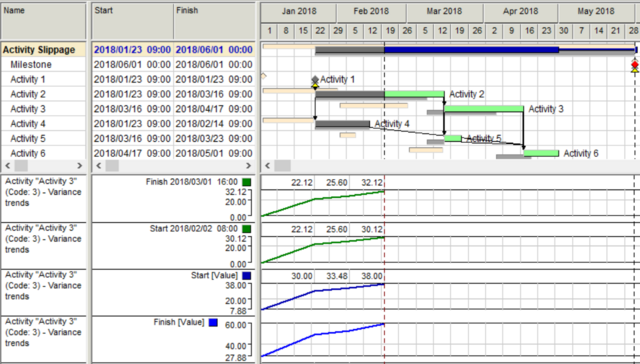The image size is (640, 364).
Task: Select Activity 3 in the name list
Action: click(x=28, y=109)
